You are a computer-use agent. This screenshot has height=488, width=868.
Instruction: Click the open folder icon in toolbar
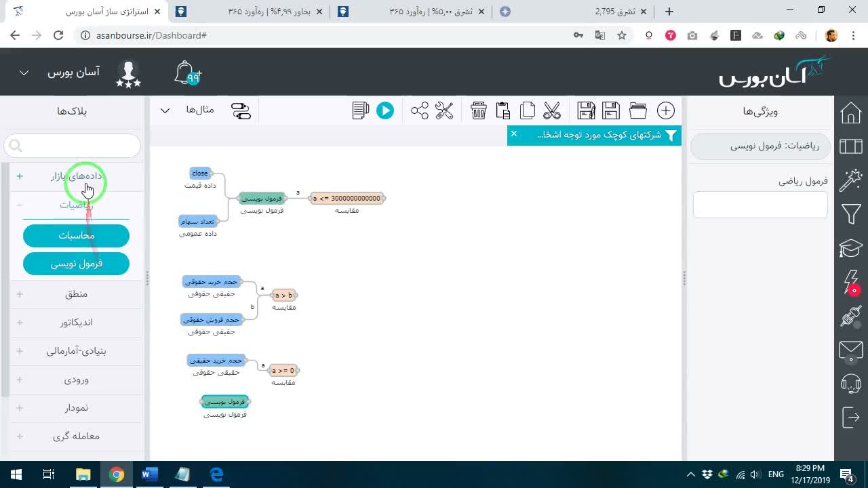pos(638,110)
